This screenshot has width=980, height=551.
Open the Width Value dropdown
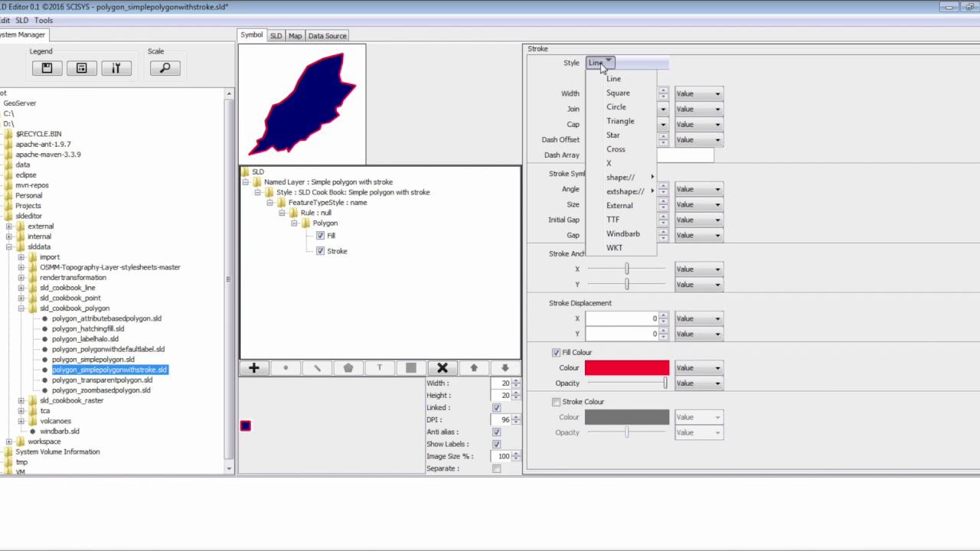pyautogui.click(x=698, y=93)
